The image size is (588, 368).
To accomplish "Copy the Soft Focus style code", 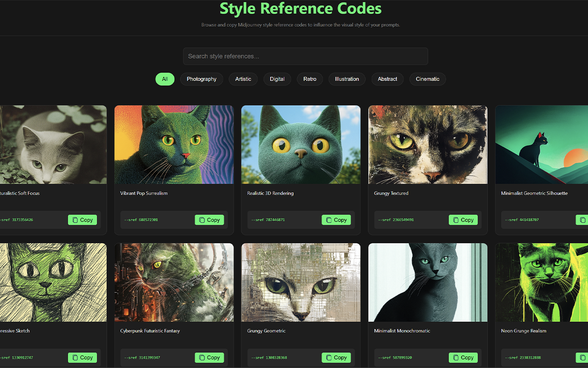I will pos(82,220).
